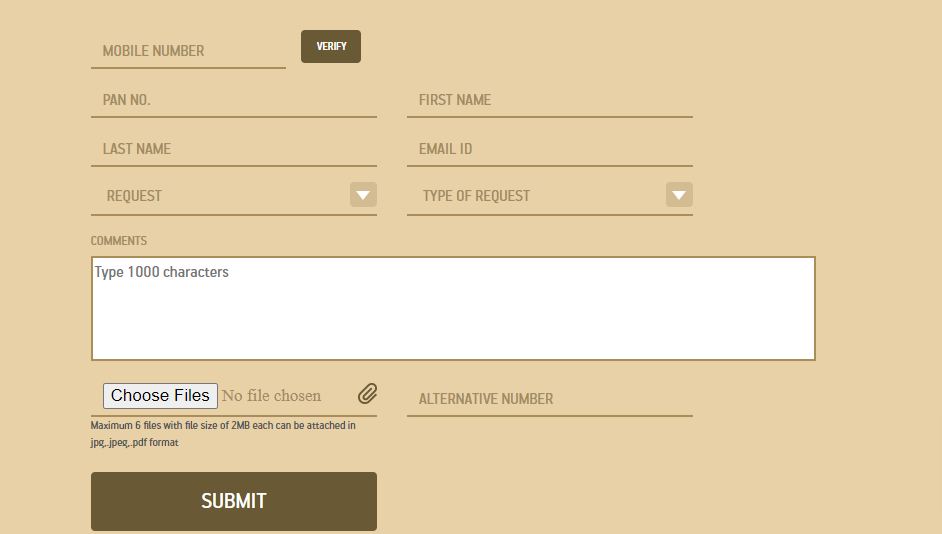Click the Choose Files button
Image resolution: width=942 pixels, height=534 pixels.
click(x=160, y=396)
